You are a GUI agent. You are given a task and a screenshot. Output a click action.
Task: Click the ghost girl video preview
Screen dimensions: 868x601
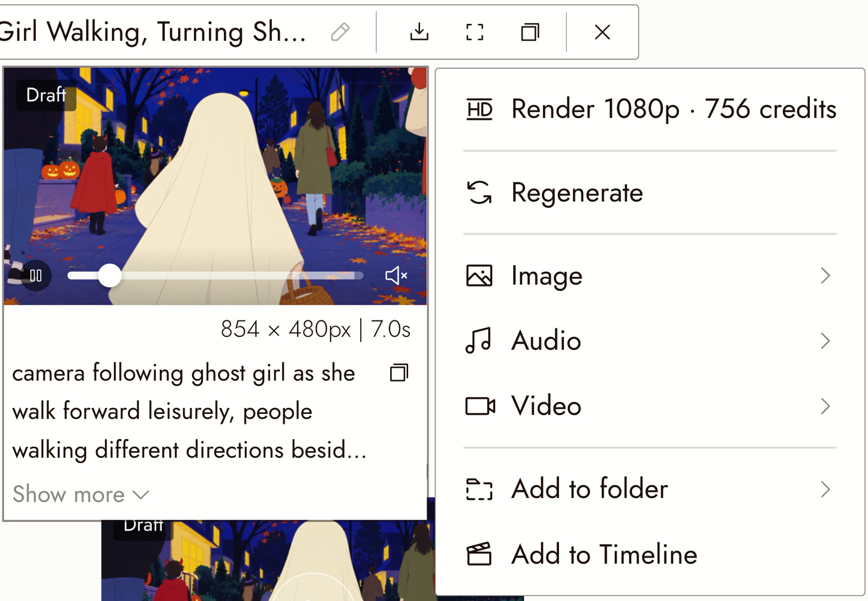[215, 186]
